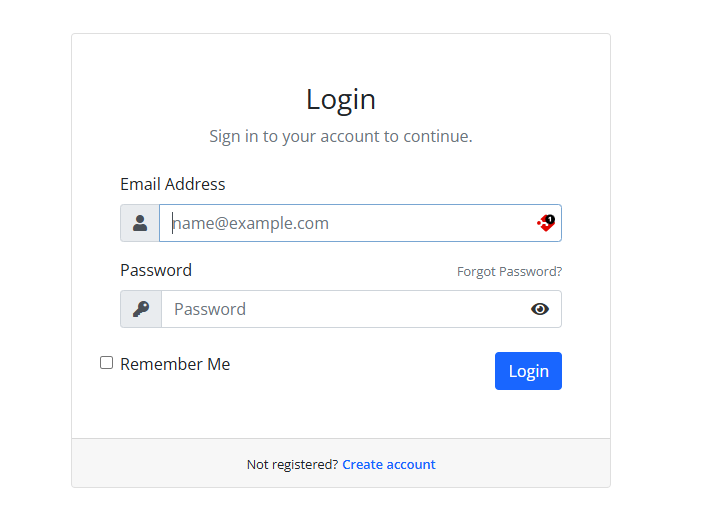
Task: Click the Login heading title
Action: [x=341, y=99]
